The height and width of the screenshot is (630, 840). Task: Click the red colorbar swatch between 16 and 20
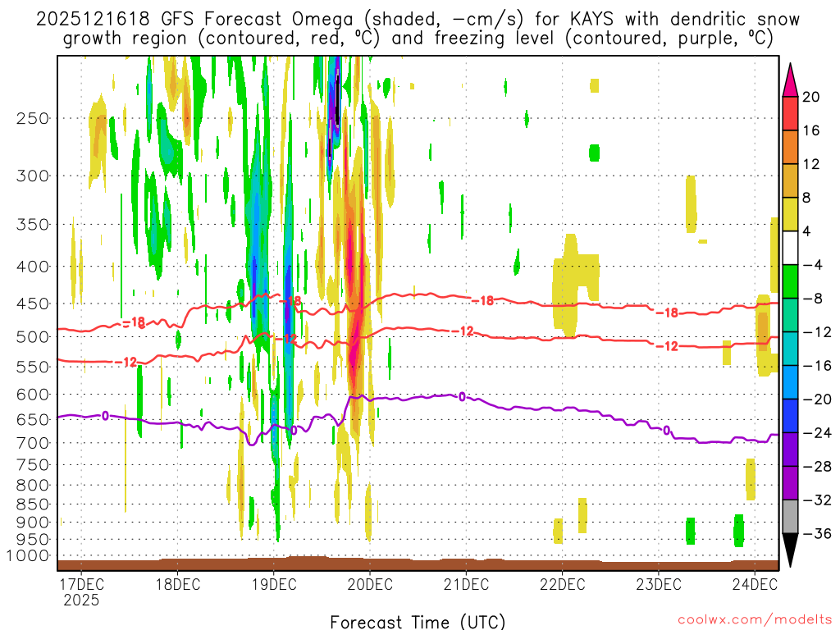(x=790, y=113)
